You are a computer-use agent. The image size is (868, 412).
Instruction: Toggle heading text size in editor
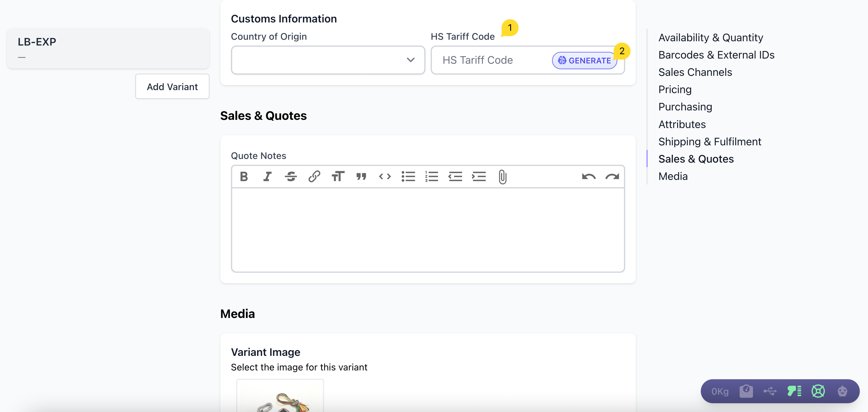coord(337,177)
